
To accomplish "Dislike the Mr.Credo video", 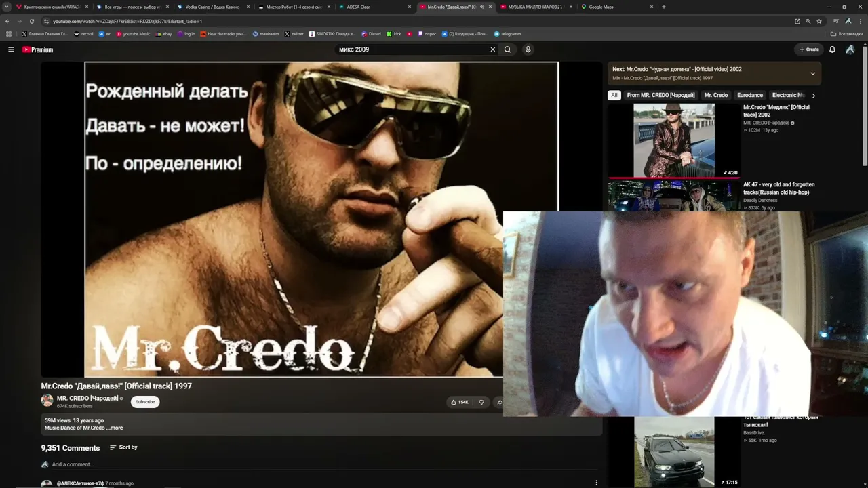I will (481, 402).
